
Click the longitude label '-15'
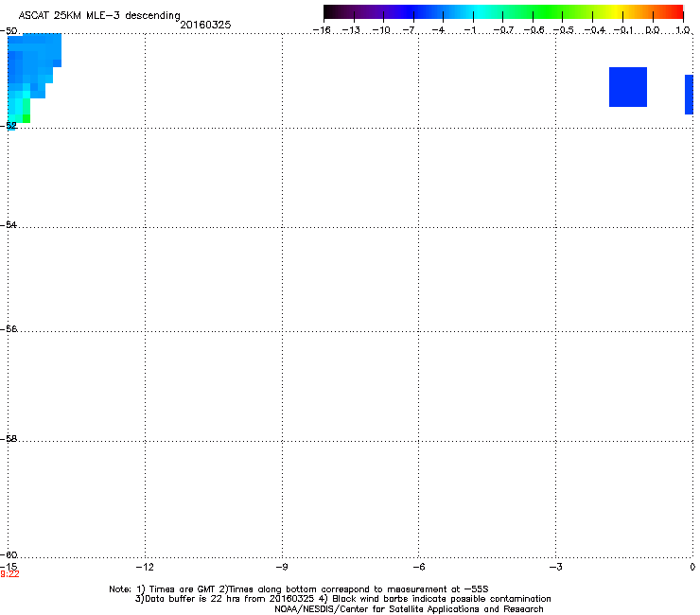[x=9, y=567]
